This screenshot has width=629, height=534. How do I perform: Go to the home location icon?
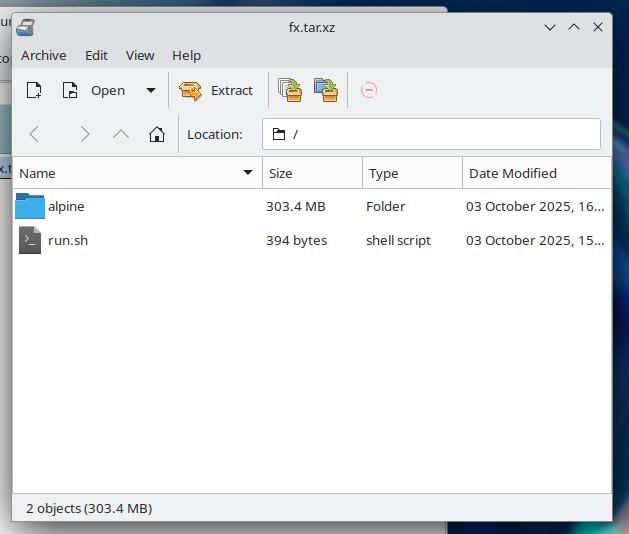pos(157,134)
